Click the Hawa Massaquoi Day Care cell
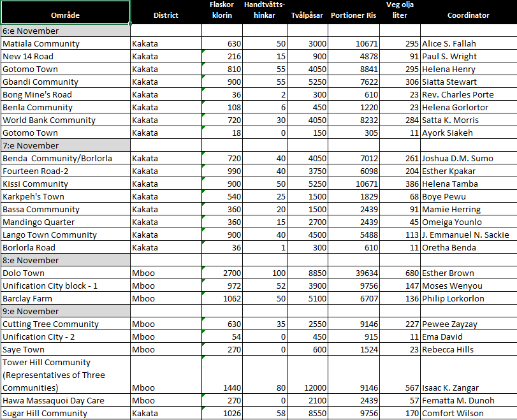 click(x=65, y=400)
